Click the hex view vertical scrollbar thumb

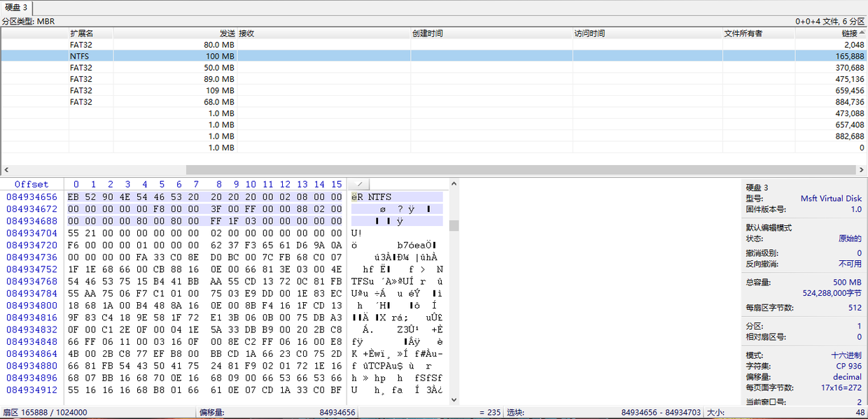tap(454, 225)
